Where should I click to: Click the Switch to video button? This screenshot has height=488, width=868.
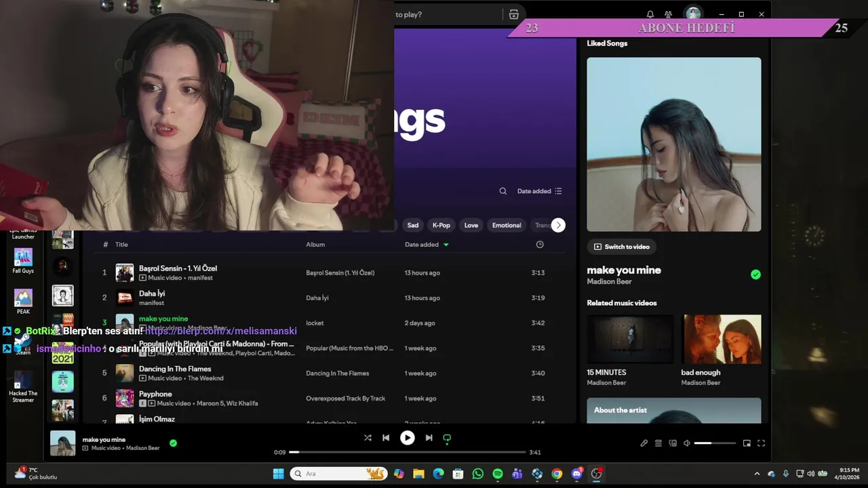point(622,247)
